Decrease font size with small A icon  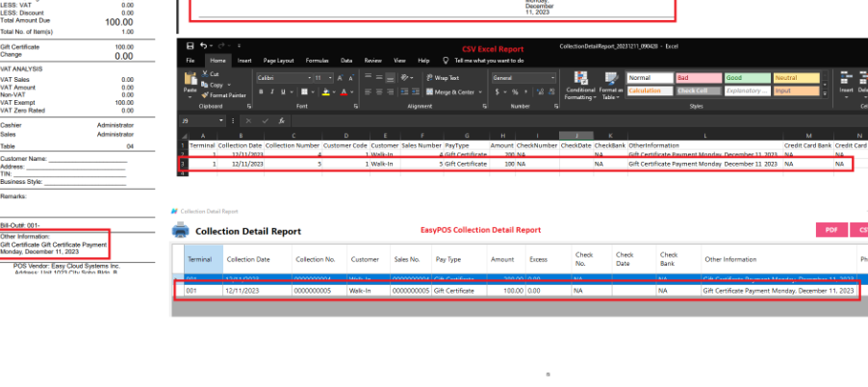point(351,78)
